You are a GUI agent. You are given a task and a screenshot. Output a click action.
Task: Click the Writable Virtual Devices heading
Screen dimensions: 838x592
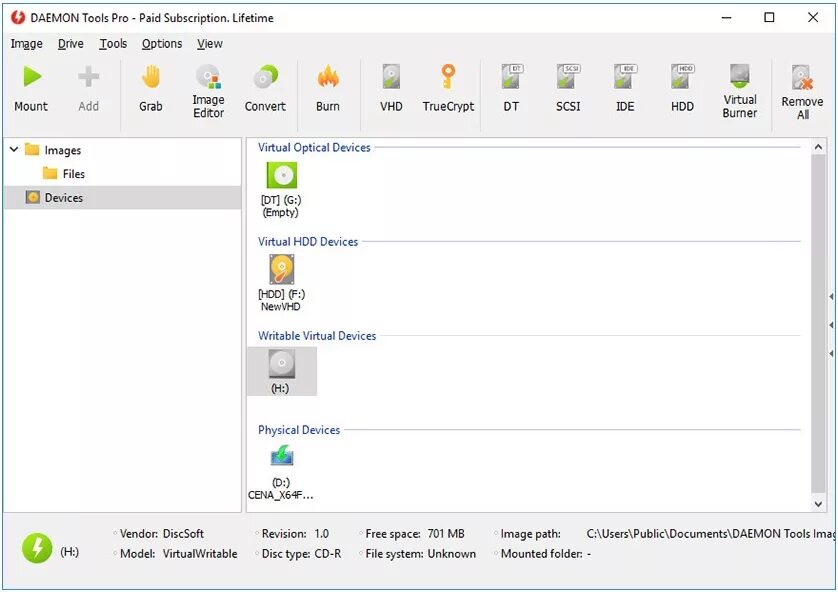pos(317,336)
